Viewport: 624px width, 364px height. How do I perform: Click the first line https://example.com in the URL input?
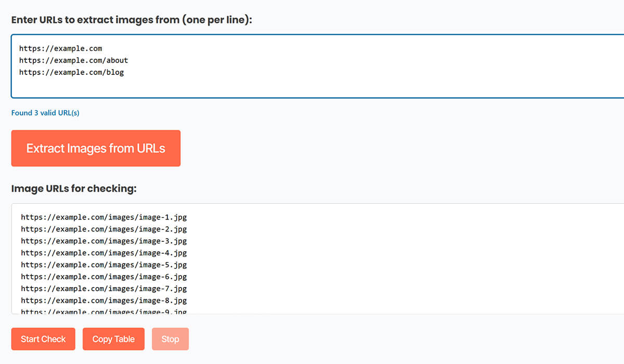(x=60, y=48)
